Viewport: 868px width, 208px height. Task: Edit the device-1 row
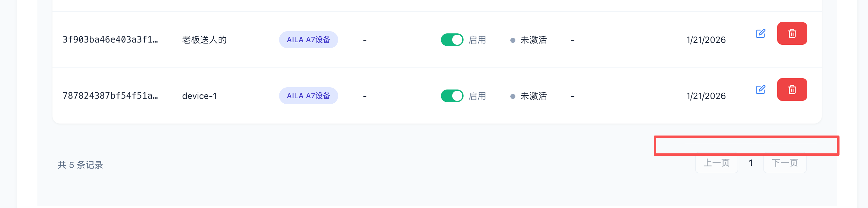[x=760, y=90]
